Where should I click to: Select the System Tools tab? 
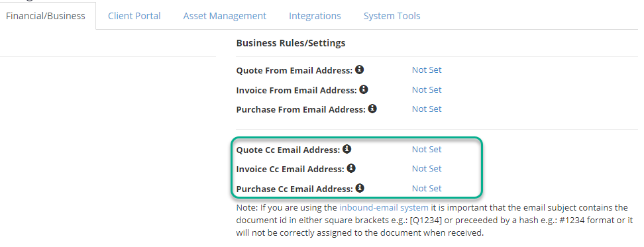392,16
